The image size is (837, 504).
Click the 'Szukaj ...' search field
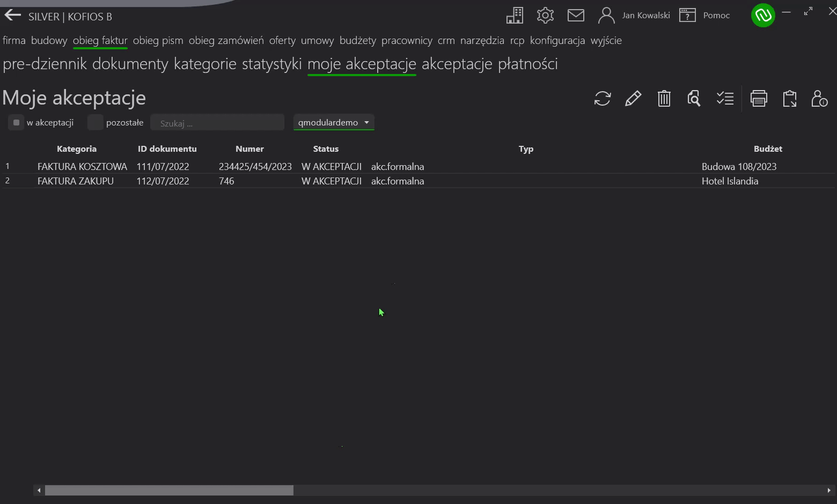tap(217, 123)
